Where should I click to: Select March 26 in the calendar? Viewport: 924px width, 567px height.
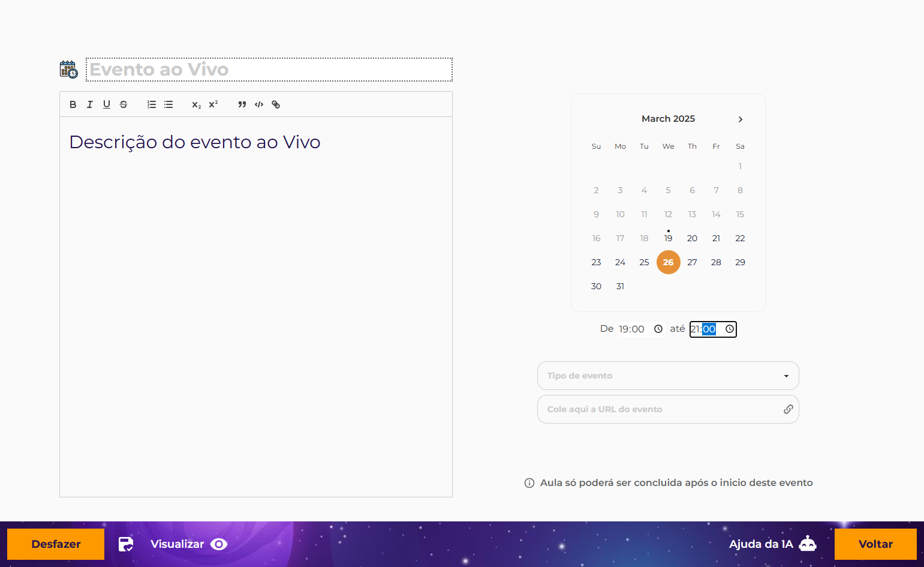668,262
